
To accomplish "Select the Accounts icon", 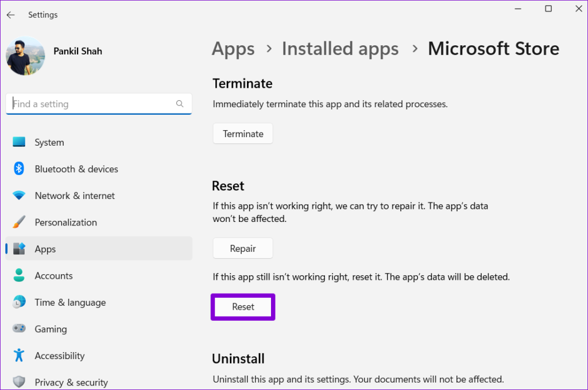I will point(19,275).
